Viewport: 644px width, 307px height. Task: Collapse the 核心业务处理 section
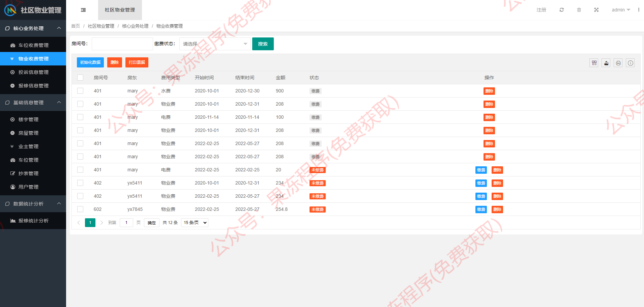33,28
